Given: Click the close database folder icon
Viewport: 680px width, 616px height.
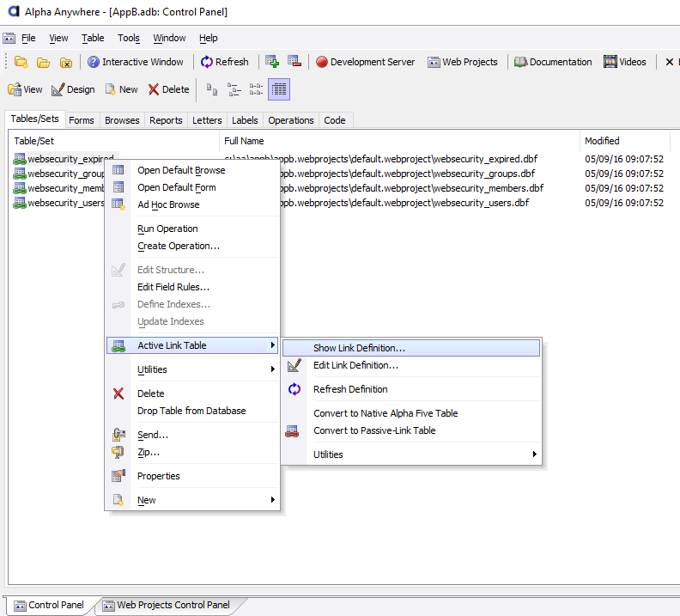Looking at the screenshot, I should pyautogui.click(x=66, y=62).
